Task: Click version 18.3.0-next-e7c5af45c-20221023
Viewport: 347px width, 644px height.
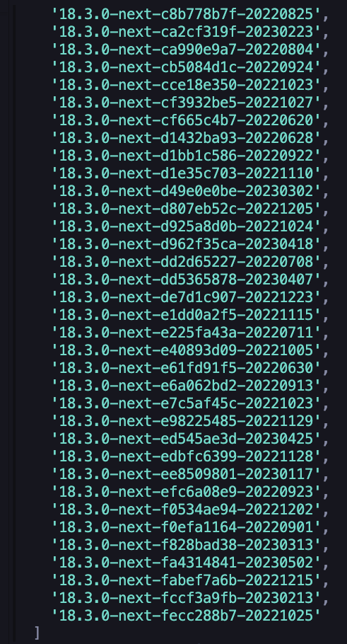Action: pyautogui.click(x=186, y=403)
